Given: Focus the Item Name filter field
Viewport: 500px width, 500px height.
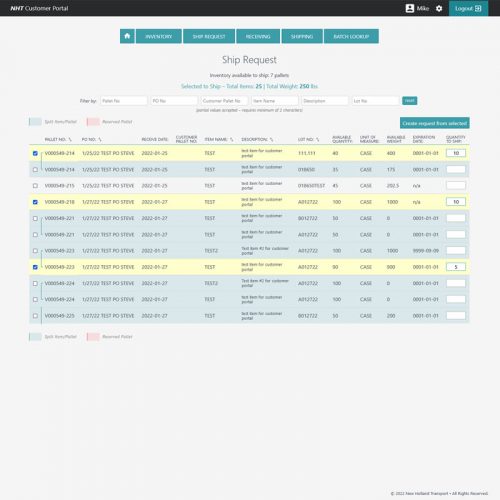Looking at the screenshot, I should tap(275, 101).
